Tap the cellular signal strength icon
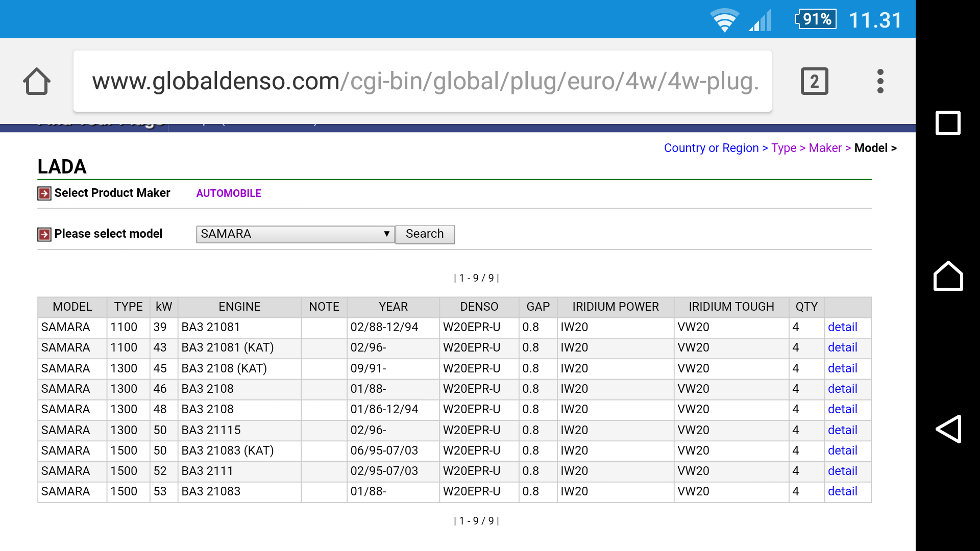The image size is (980, 551). [760, 20]
